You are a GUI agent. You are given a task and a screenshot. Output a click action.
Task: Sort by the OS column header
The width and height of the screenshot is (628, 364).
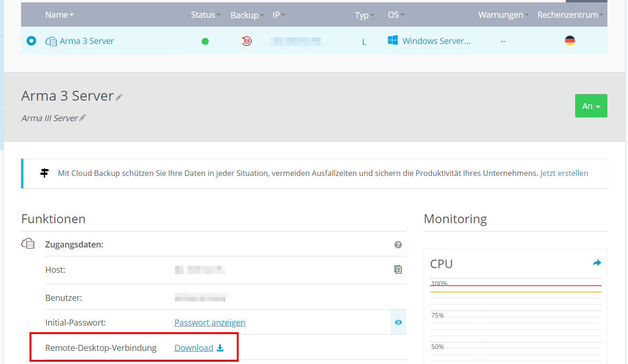pos(396,15)
